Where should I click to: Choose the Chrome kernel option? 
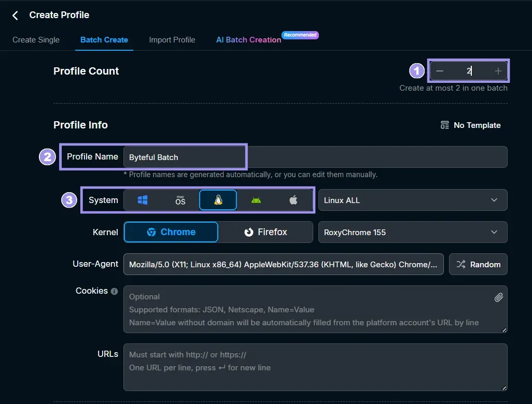(x=171, y=232)
